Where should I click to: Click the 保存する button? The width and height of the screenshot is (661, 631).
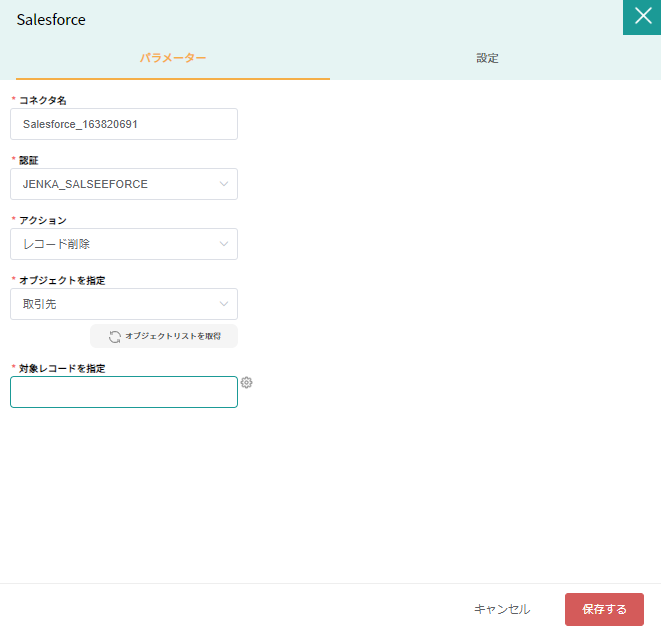click(604, 609)
